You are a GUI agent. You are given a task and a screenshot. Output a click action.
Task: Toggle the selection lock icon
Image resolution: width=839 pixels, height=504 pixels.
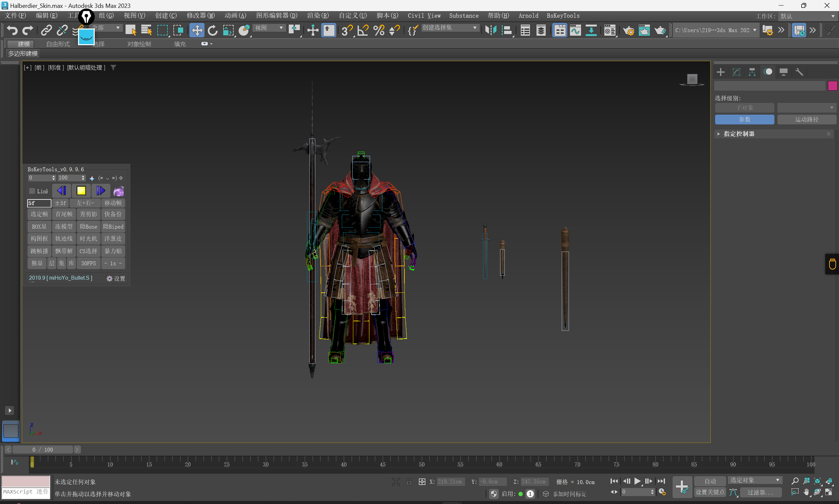409,482
